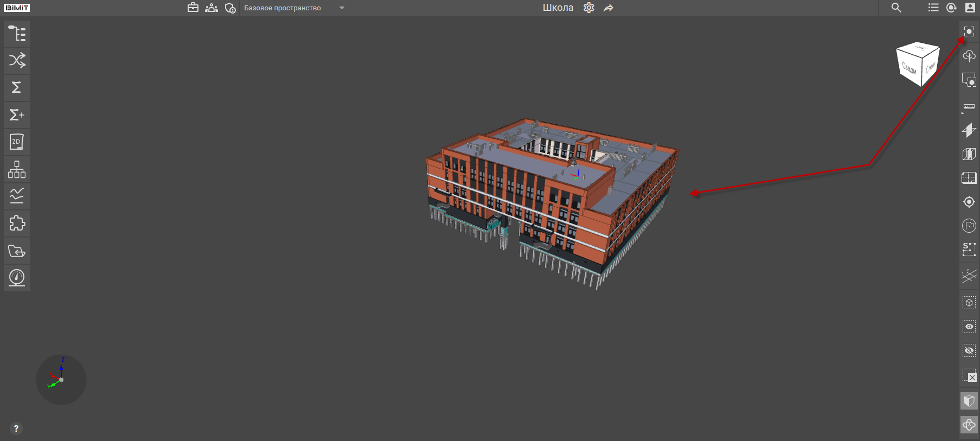Toggle the orbit navigation mode
The width and height of the screenshot is (980, 441).
point(969,425)
